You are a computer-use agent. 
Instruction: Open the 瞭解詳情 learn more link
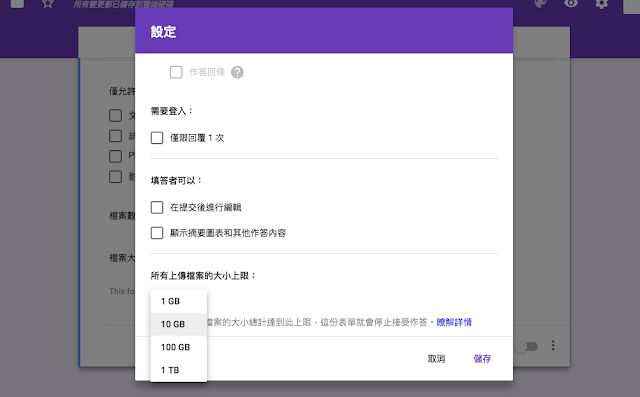pyautogui.click(x=454, y=322)
